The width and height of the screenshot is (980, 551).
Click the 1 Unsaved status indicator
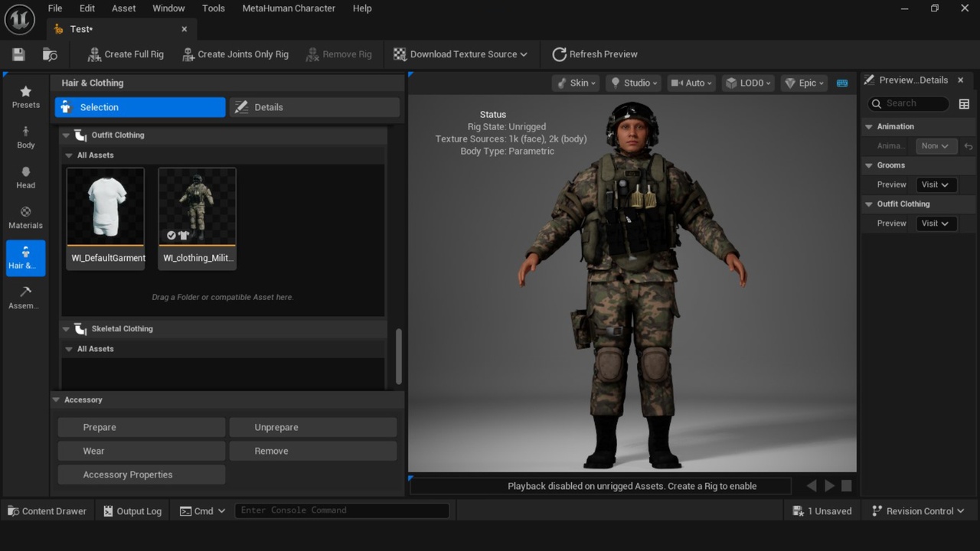[x=822, y=511]
